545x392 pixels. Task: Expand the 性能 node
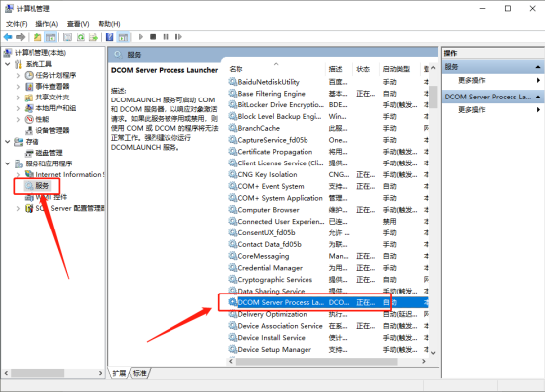18,120
